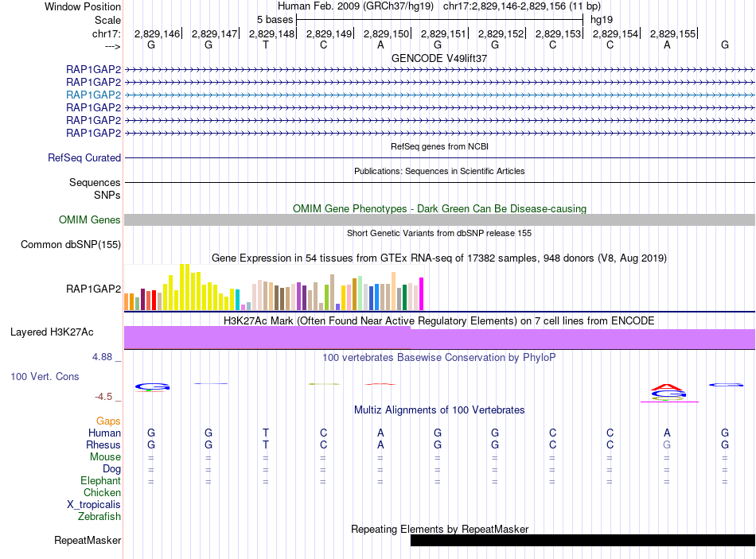The height and width of the screenshot is (559, 756).
Task: Open the RefSeq genes from NCBI title
Action: click(439, 146)
